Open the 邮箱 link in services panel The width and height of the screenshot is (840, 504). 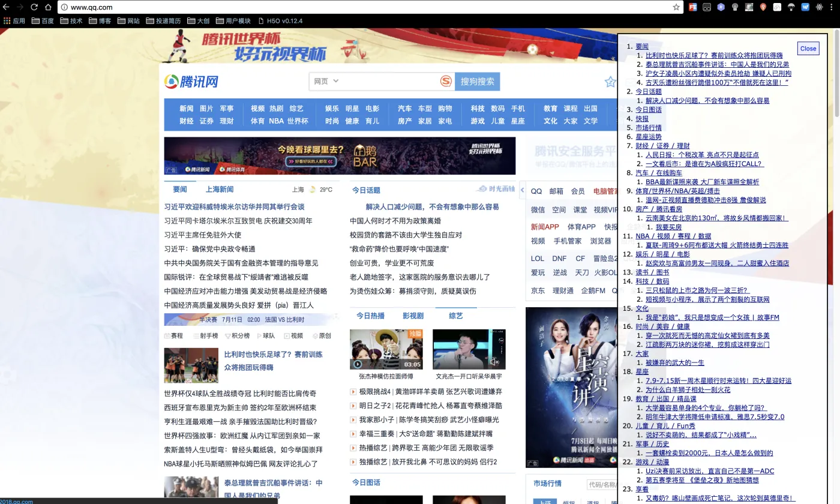tap(556, 191)
